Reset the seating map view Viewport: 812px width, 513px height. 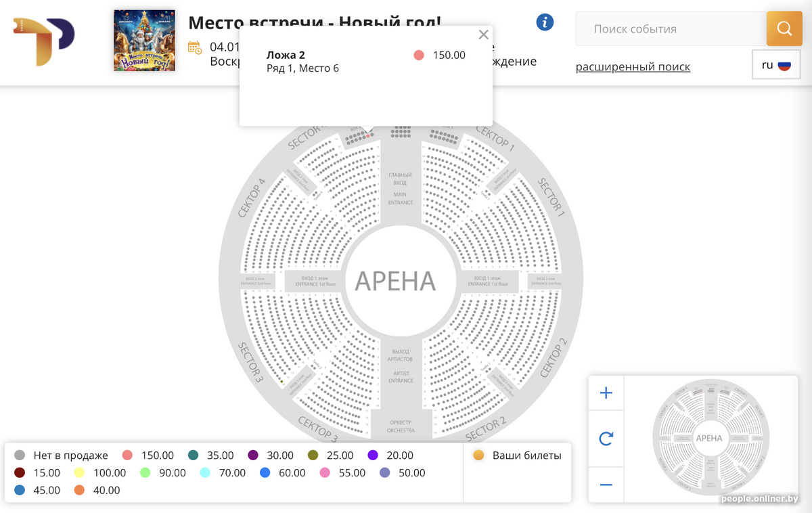(x=606, y=439)
